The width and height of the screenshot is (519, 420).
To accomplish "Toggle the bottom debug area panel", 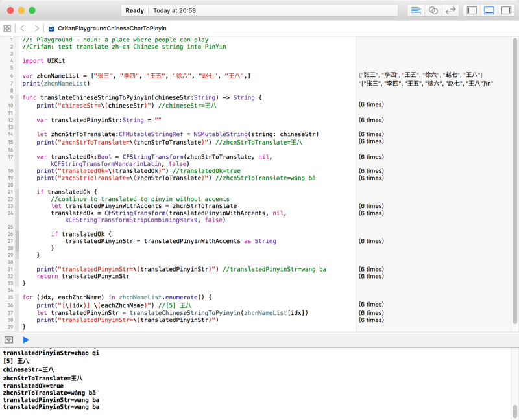I will 489,10.
